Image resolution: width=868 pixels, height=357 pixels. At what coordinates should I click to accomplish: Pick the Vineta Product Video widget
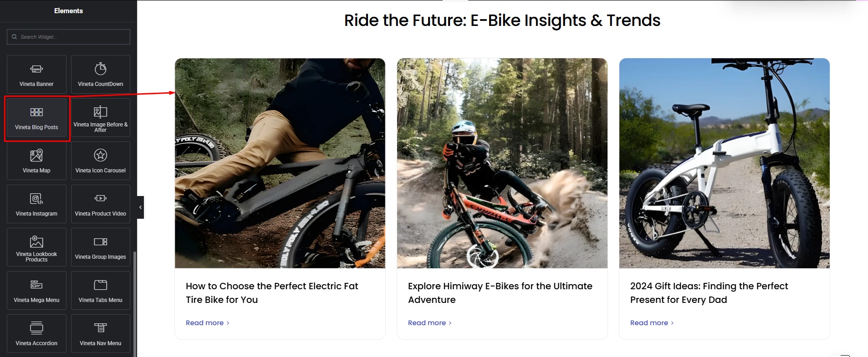pos(100,204)
